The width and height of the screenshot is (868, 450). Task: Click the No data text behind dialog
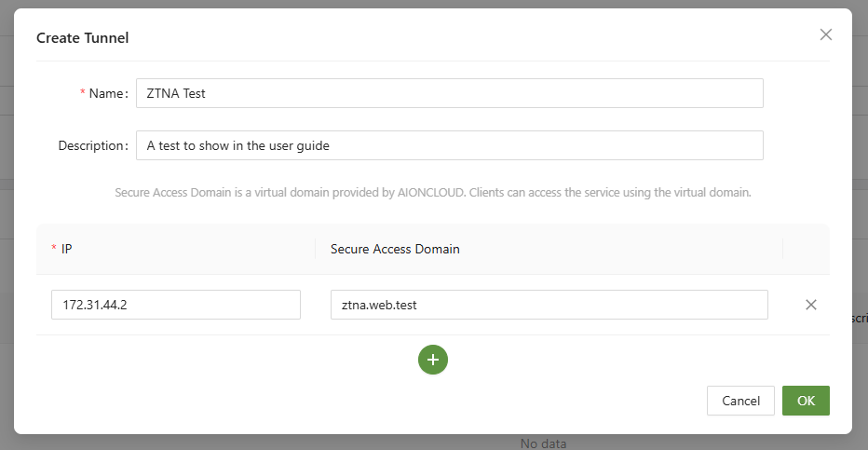click(543, 443)
